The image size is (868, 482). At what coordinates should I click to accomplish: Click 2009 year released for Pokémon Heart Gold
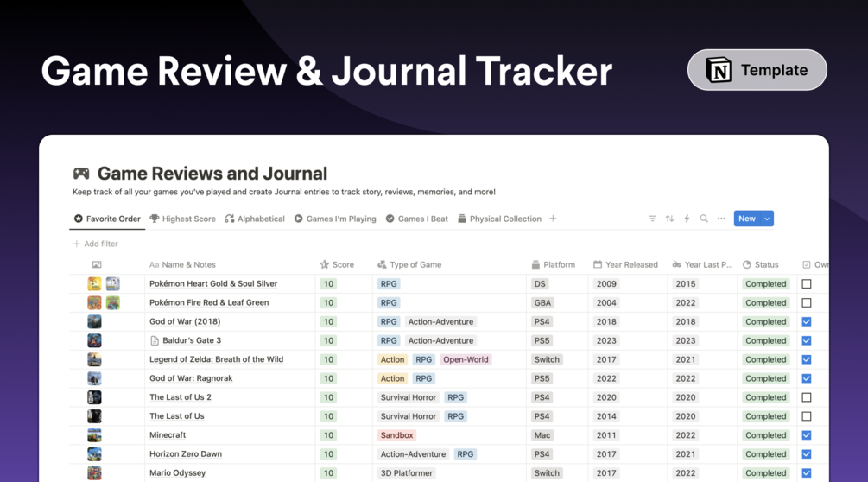[x=606, y=284]
